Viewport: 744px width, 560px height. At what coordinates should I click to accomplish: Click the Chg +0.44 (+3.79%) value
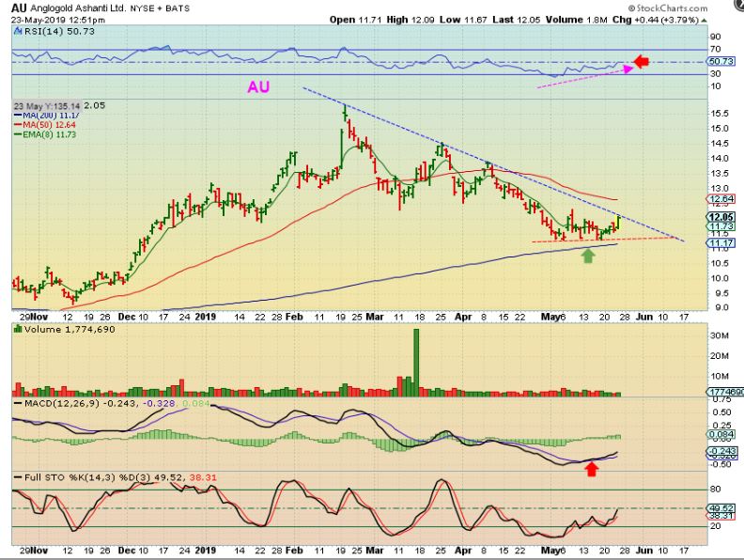click(656, 20)
